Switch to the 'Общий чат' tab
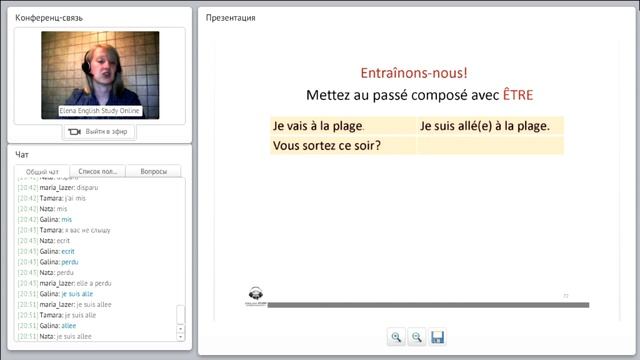 42,171
